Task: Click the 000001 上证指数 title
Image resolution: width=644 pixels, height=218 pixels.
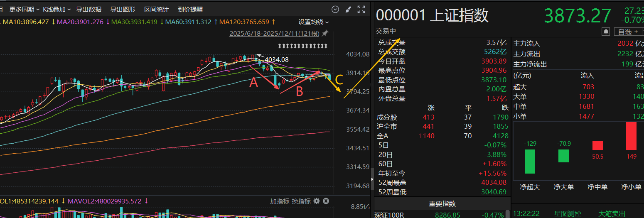Action: point(432,15)
